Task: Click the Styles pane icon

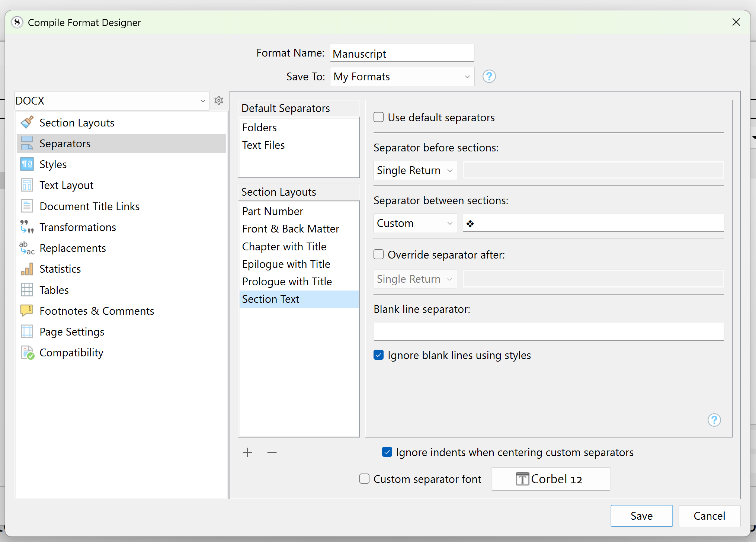Action: pyautogui.click(x=27, y=164)
